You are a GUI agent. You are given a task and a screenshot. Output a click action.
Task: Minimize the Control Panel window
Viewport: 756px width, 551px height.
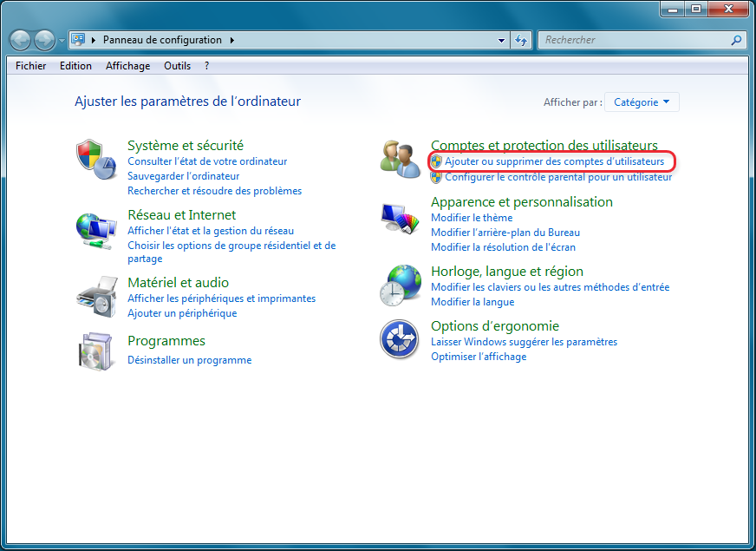click(673, 9)
